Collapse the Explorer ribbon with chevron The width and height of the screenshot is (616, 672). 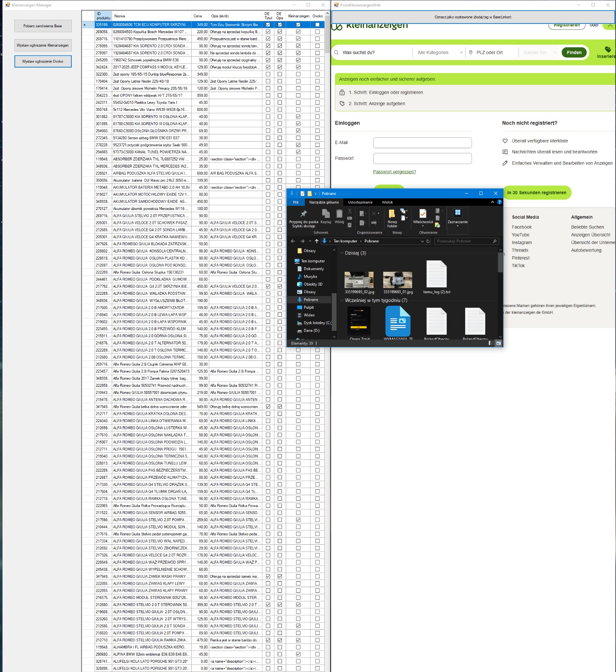[492, 202]
